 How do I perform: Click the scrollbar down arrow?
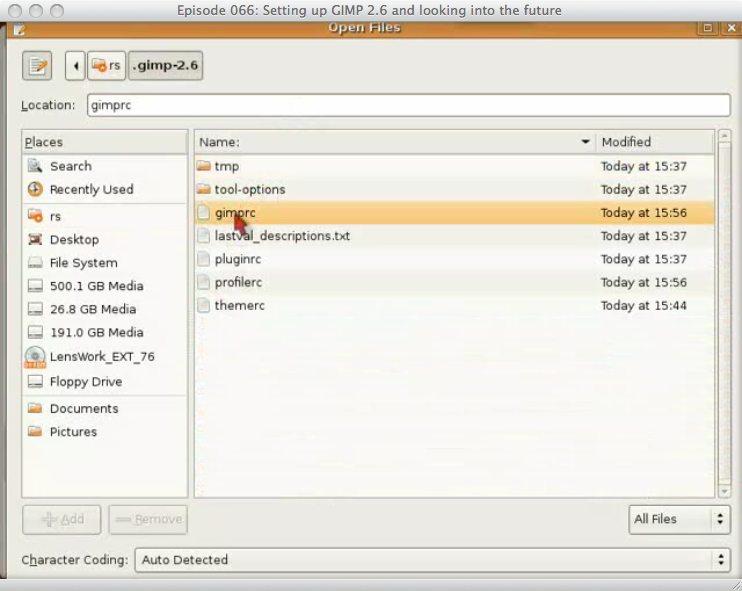pos(724,492)
